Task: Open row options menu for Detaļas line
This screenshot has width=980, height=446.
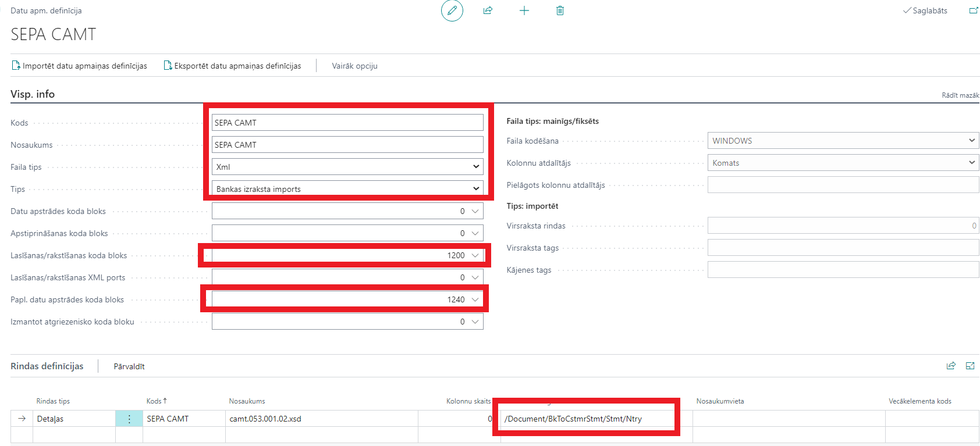Action: 129,419
